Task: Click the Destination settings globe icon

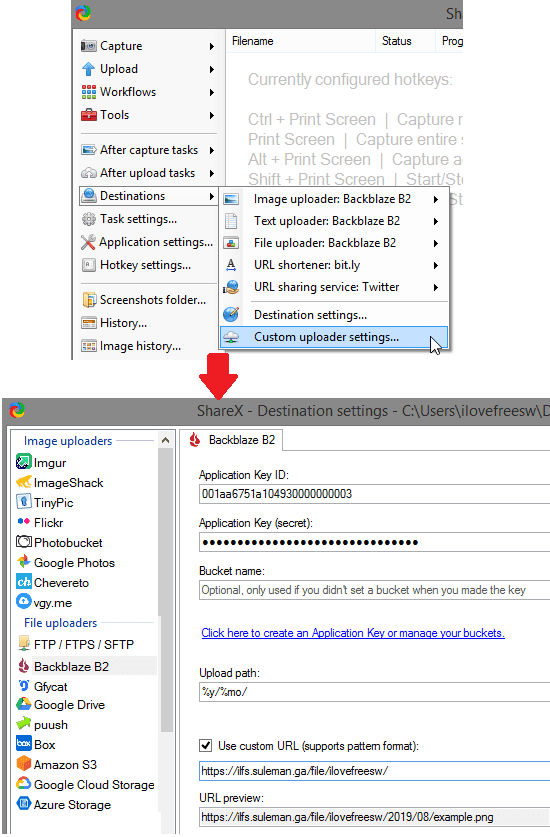Action: [x=231, y=314]
